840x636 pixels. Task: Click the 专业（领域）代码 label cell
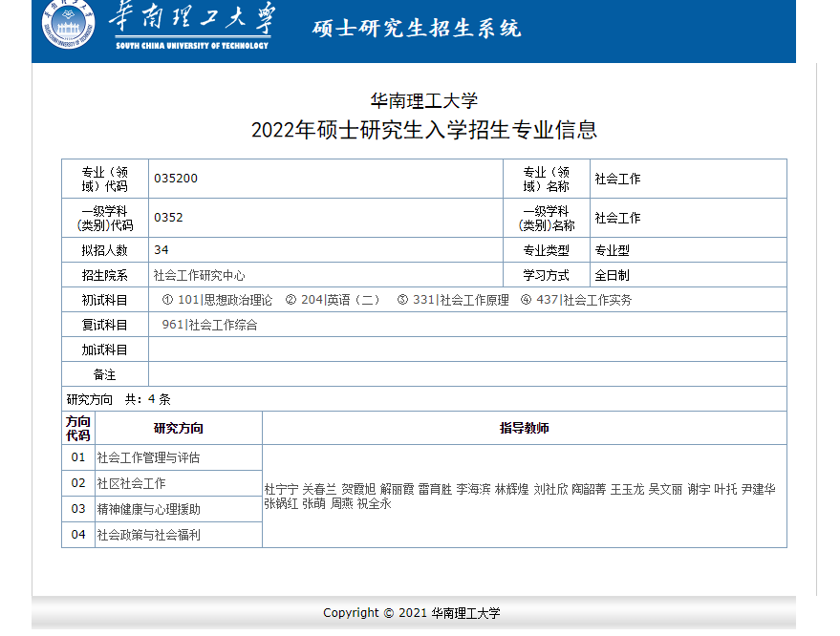pos(105,179)
